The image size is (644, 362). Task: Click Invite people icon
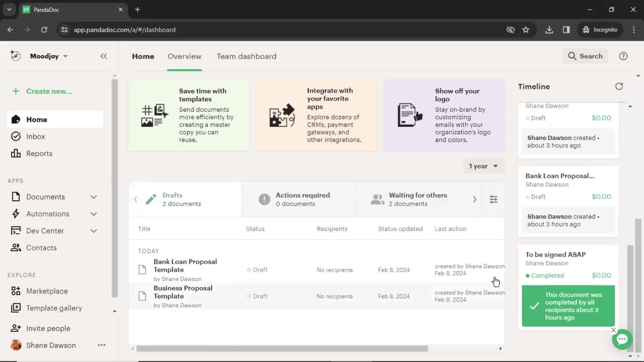(x=16, y=328)
